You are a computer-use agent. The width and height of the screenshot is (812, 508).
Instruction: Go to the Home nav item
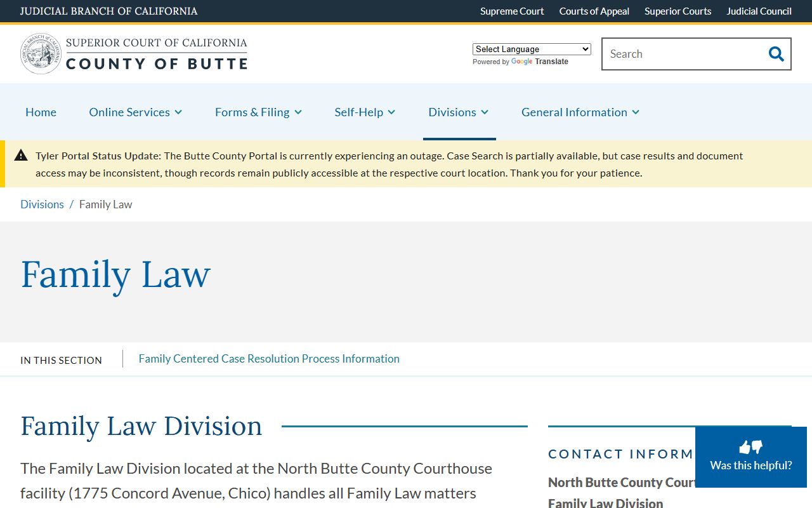click(41, 112)
